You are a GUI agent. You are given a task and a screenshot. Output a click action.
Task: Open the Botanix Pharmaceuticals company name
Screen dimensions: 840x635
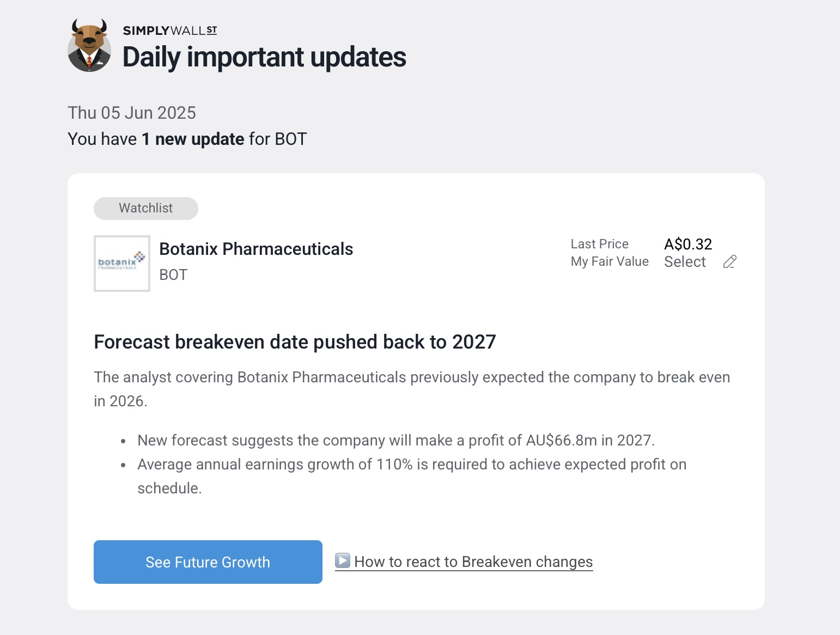point(256,249)
